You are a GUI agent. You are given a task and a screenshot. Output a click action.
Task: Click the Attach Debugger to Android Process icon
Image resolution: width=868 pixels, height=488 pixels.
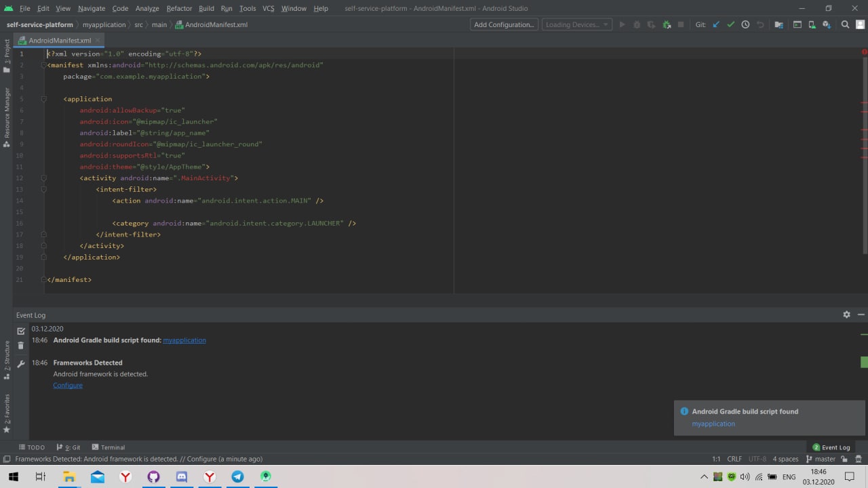(x=666, y=24)
